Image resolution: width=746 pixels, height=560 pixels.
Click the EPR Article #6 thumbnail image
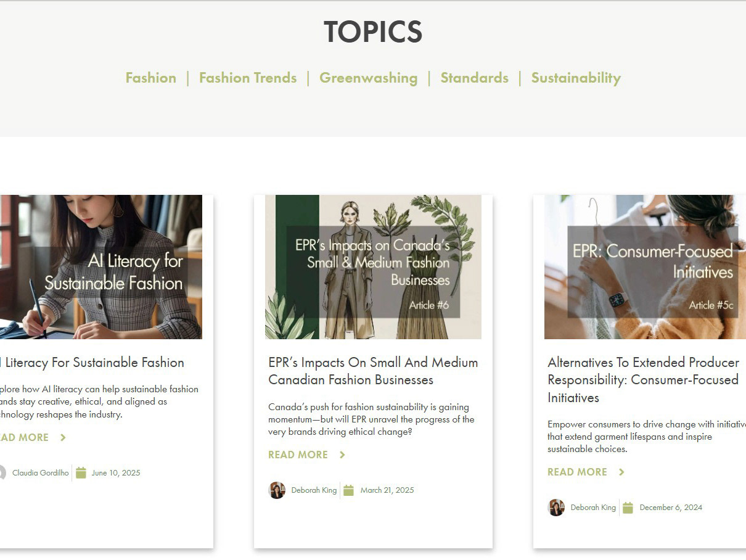click(373, 267)
